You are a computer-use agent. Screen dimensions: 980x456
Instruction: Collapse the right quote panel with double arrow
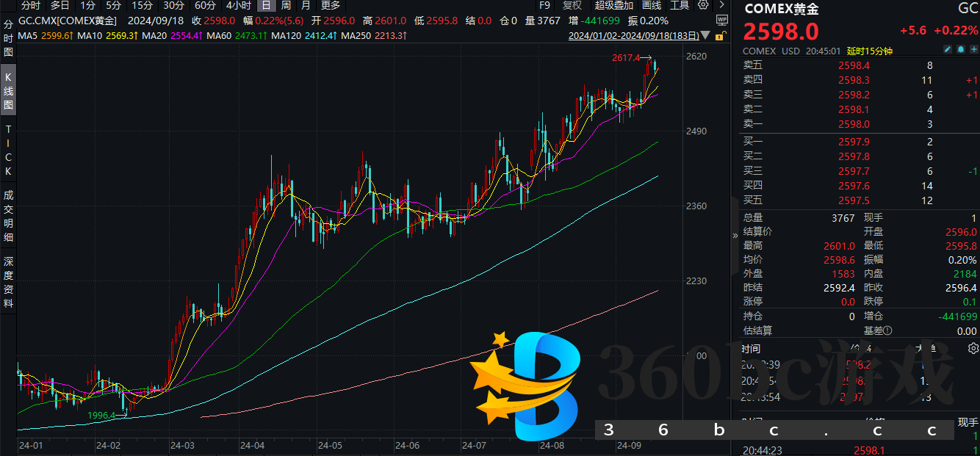(735, 236)
